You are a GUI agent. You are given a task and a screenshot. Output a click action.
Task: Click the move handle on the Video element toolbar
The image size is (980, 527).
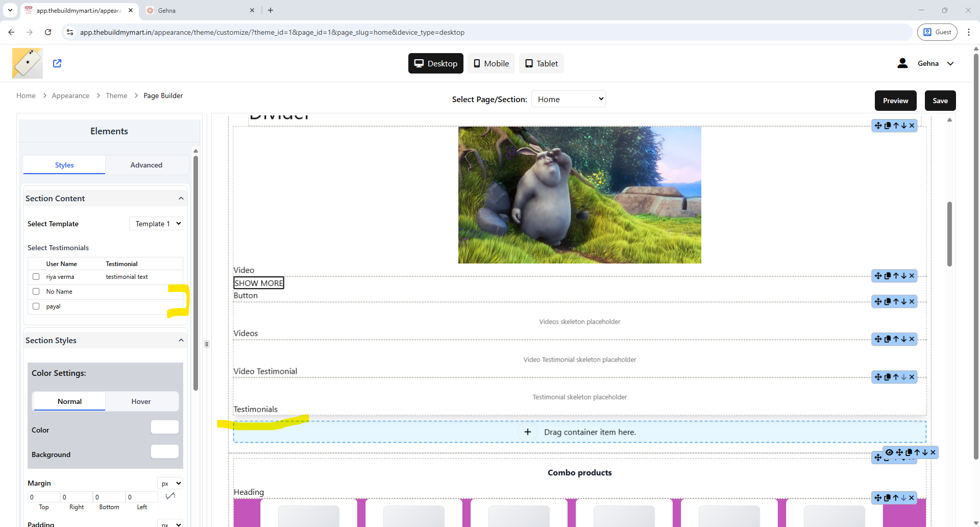tap(878, 126)
